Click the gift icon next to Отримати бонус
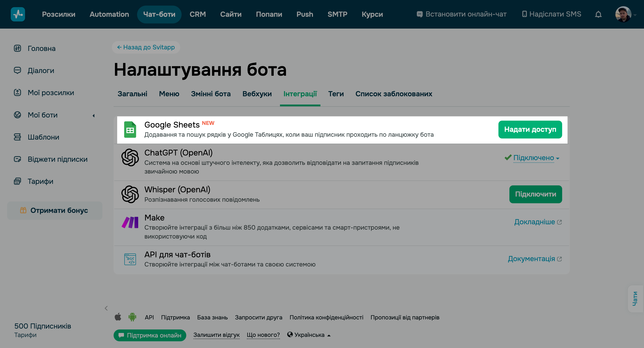 point(23,210)
